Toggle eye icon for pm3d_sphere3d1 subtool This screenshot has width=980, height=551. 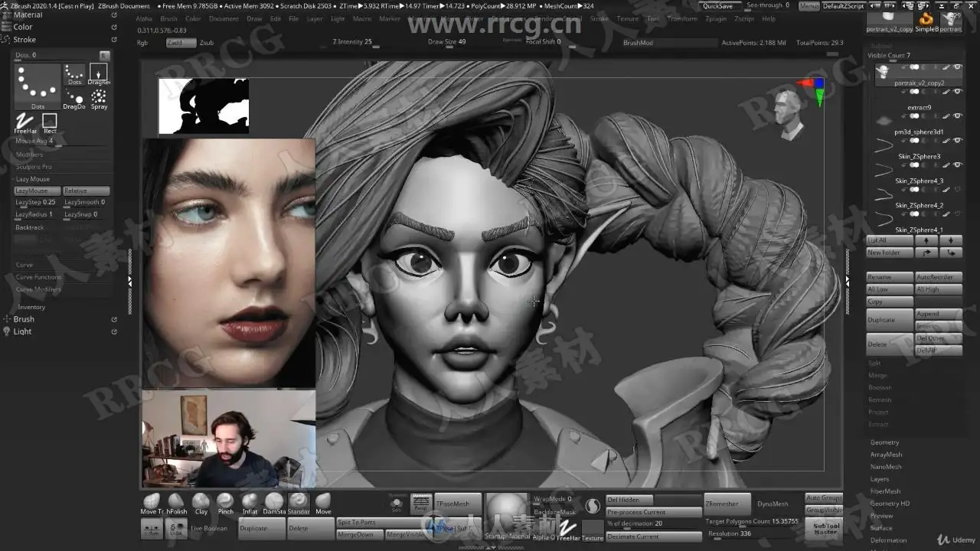[x=957, y=116]
